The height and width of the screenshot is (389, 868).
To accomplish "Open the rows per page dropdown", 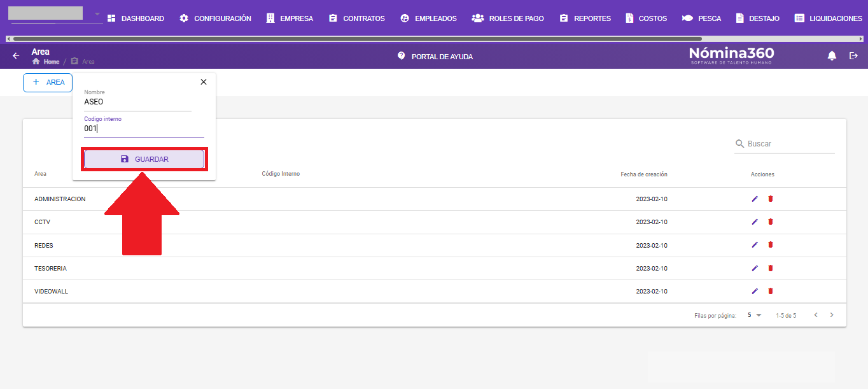I will (754, 315).
